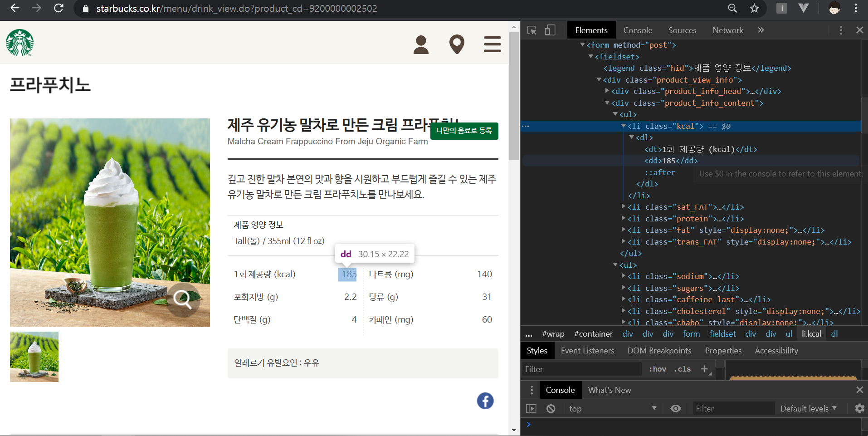Open the browser zoom magnifier icon
The width and height of the screenshot is (868, 436).
tap(732, 8)
